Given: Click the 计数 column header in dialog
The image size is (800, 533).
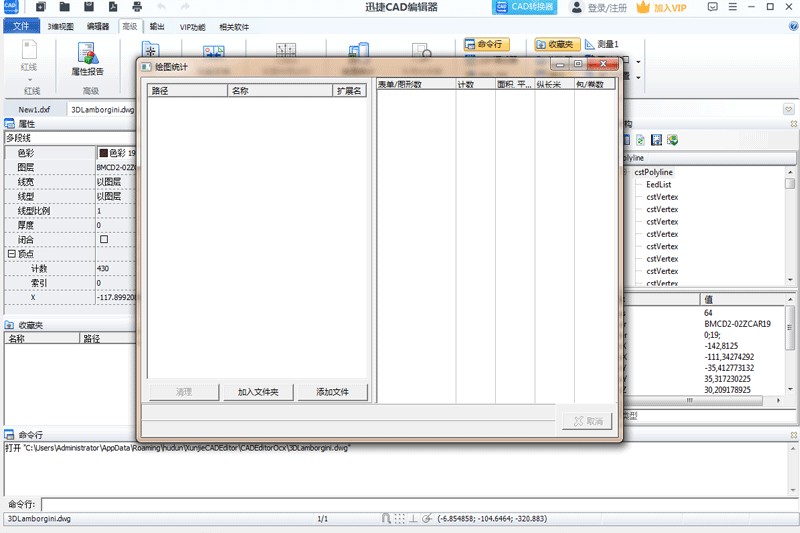Looking at the screenshot, I should pyautogui.click(x=475, y=84).
